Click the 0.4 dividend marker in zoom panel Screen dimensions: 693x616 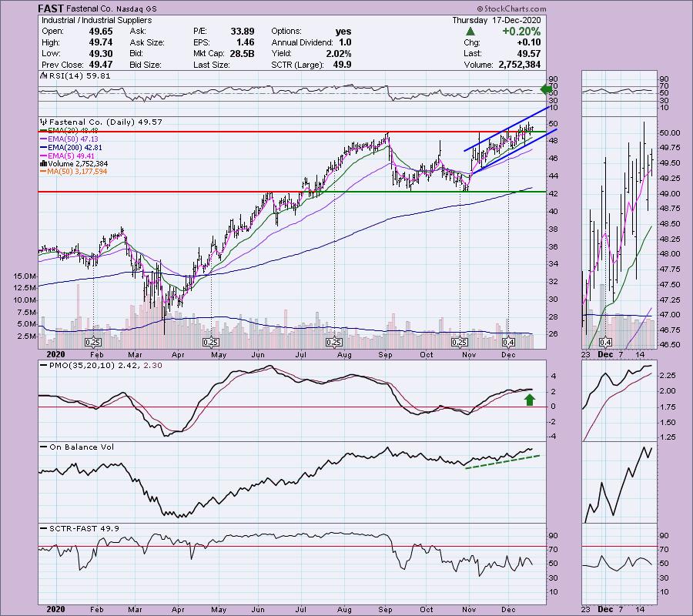pos(605,343)
